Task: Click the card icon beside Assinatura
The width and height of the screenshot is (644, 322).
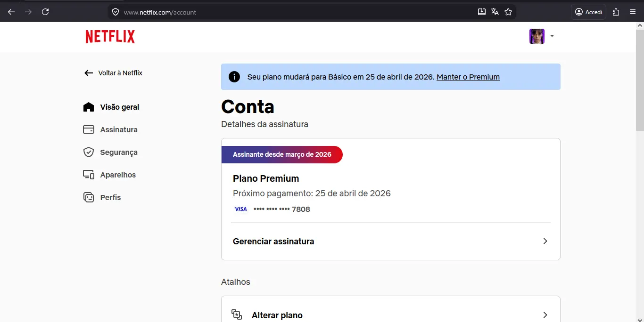Action: [x=89, y=129]
